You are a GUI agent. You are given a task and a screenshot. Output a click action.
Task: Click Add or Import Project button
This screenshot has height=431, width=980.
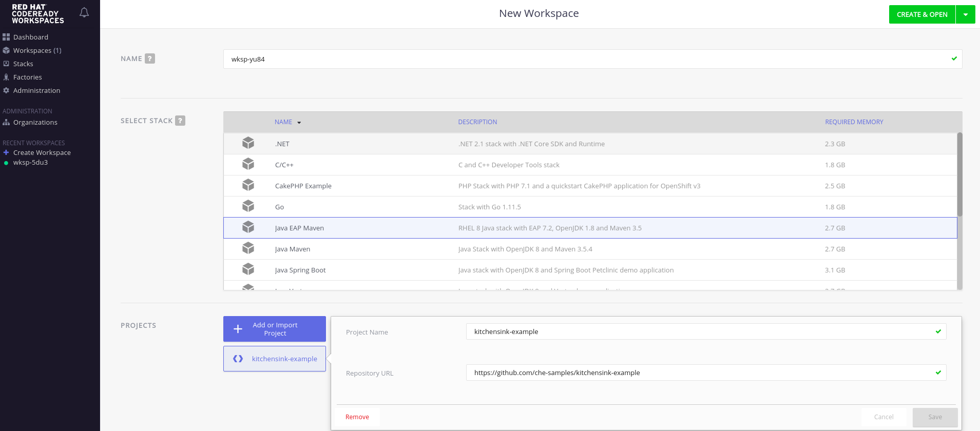click(275, 329)
